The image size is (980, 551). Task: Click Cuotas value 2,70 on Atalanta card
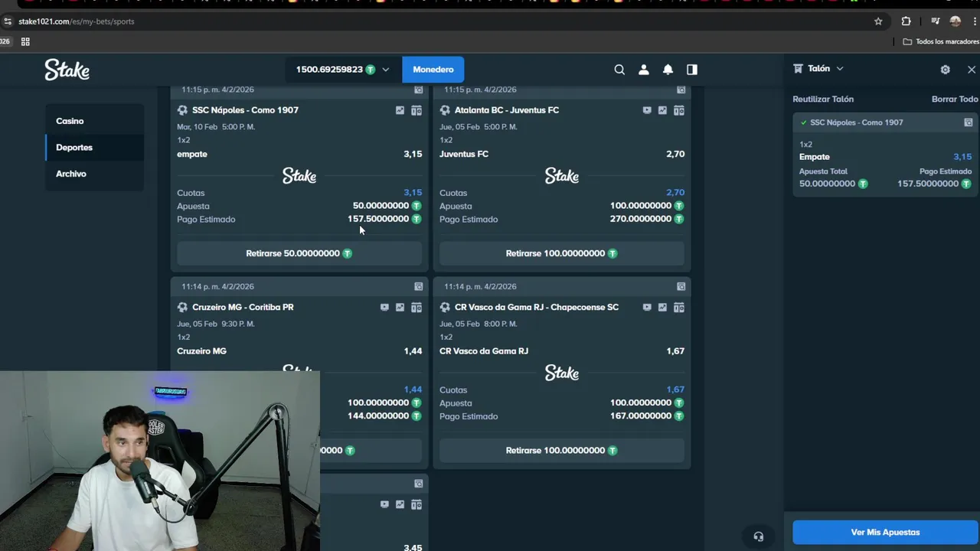[x=675, y=193]
